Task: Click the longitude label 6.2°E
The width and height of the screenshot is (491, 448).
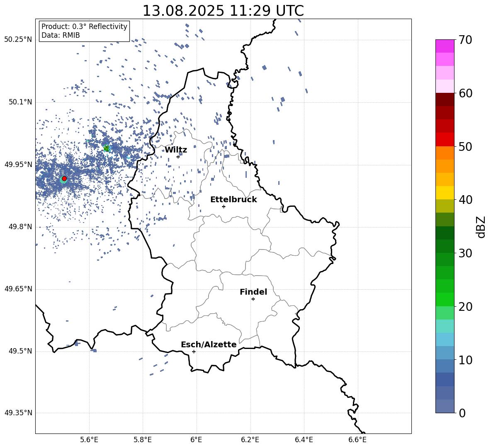Action: tap(250, 440)
